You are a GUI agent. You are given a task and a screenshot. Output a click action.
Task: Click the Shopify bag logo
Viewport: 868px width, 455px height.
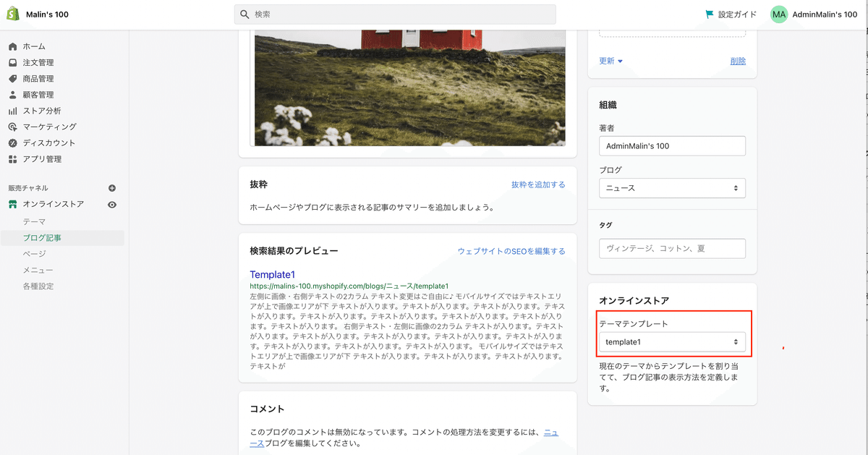13,14
